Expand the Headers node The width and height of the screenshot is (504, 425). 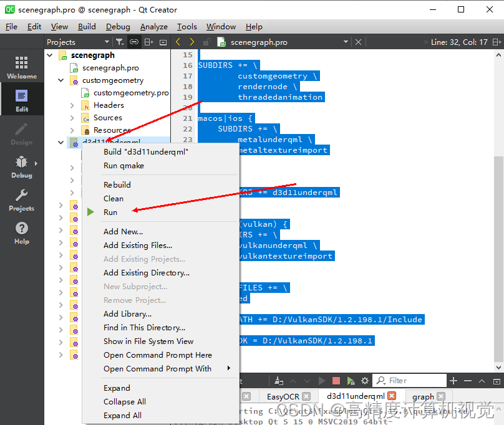[74, 105]
